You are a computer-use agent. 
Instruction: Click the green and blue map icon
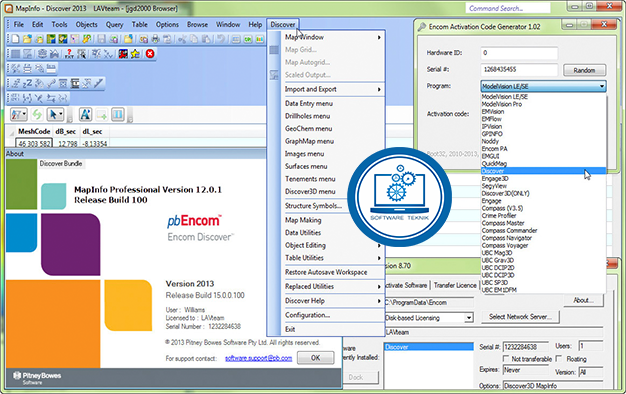click(51, 39)
